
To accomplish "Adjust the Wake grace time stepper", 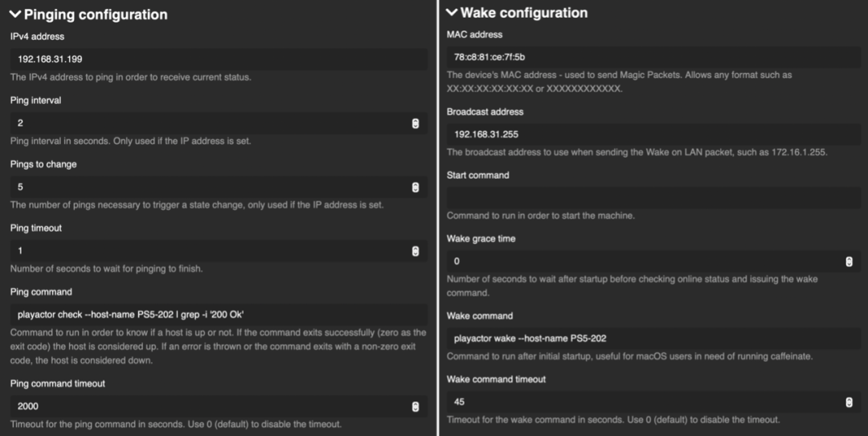I will click(849, 261).
